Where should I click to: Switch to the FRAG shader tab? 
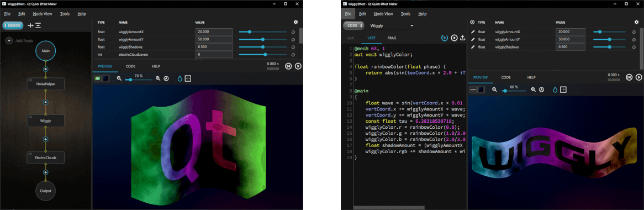point(392,38)
